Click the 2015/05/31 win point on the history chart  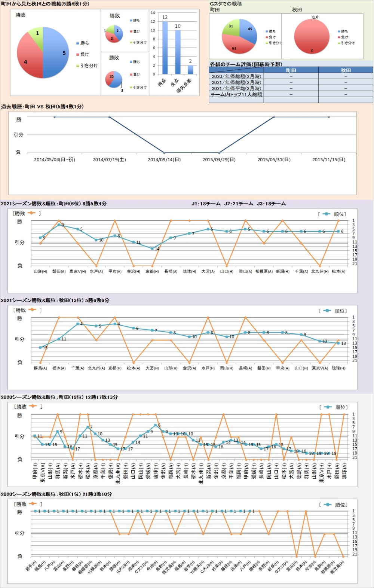(x=274, y=117)
